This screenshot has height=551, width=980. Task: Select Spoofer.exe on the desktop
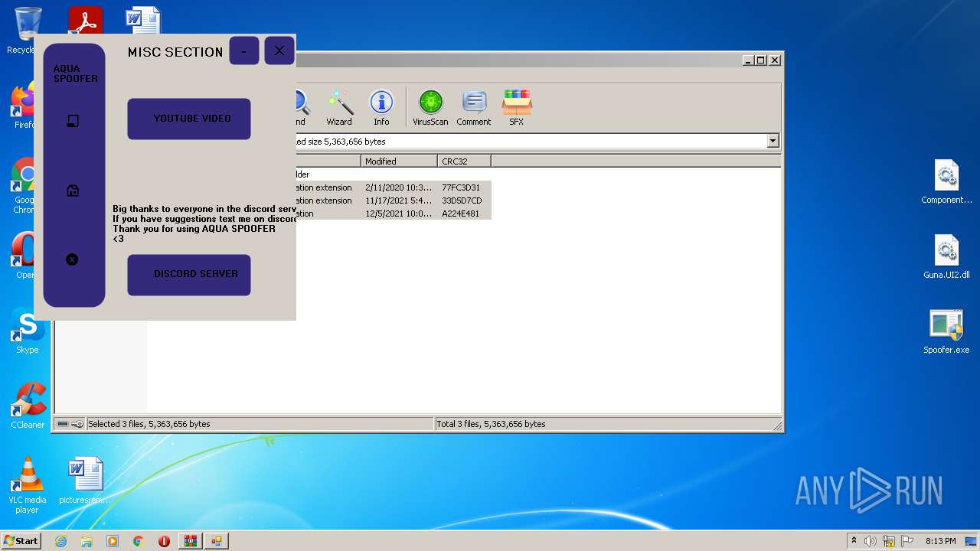pos(946,332)
